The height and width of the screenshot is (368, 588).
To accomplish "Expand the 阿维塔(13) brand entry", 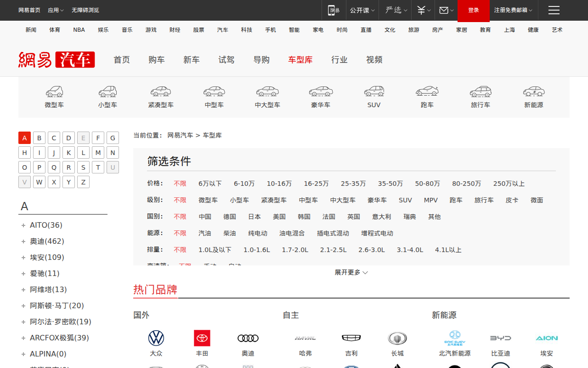I will (48, 289).
